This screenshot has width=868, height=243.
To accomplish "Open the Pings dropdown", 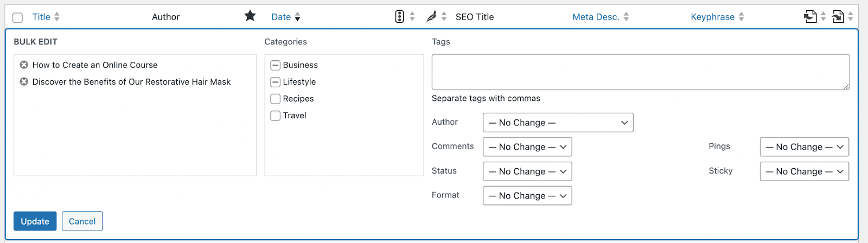I will [x=805, y=147].
